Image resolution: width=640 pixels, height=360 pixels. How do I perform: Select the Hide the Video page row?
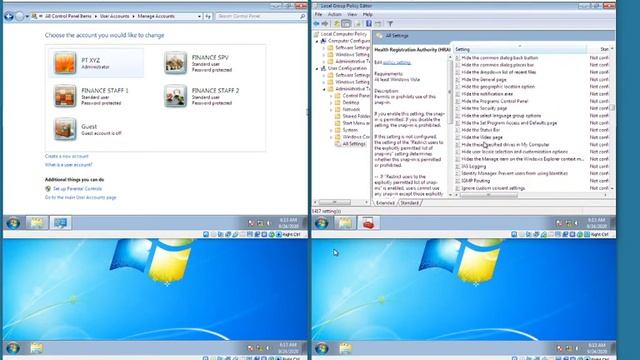[x=532, y=138]
